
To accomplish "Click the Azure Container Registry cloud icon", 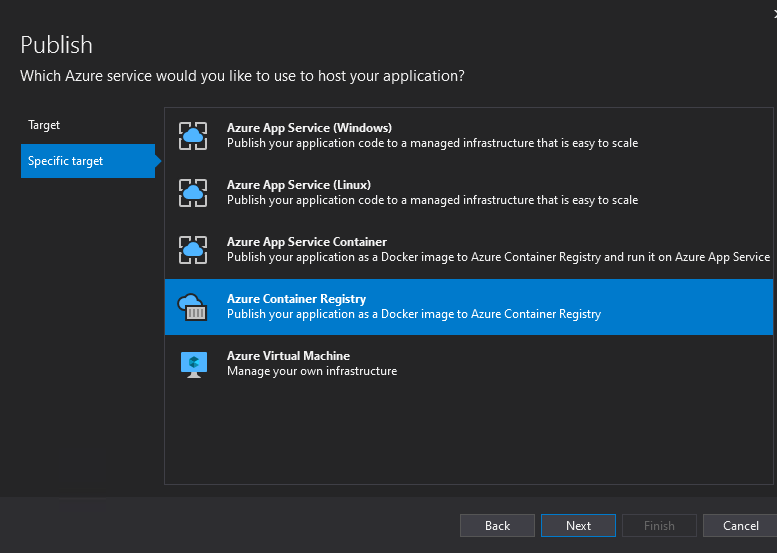I will (192, 307).
